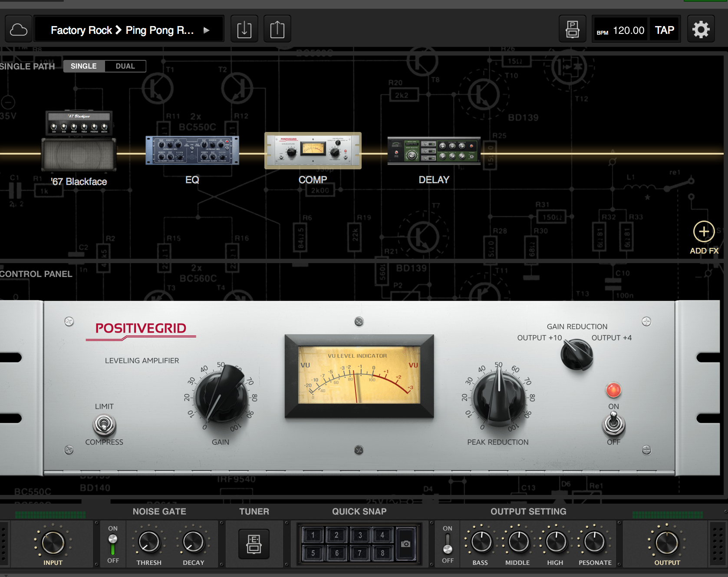This screenshot has width=728, height=577.
Task: Select the COMP compressor unit
Action: [313, 150]
